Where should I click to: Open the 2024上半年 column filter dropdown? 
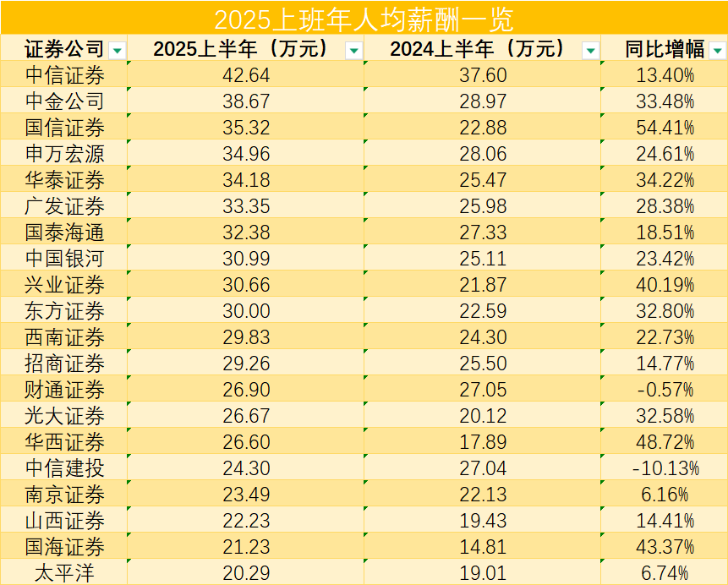(590, 50)
